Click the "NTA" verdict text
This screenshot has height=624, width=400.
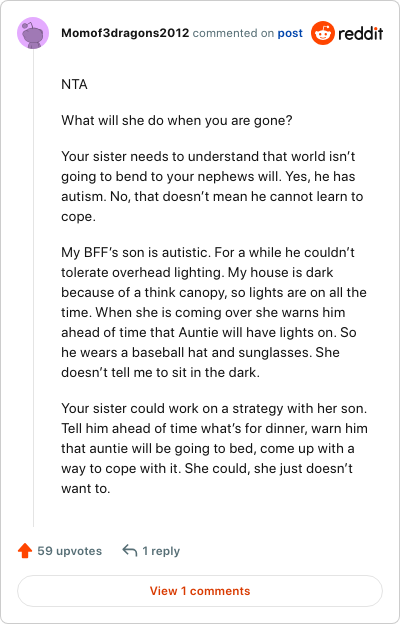pyautogui.click(x=74, y=84)
